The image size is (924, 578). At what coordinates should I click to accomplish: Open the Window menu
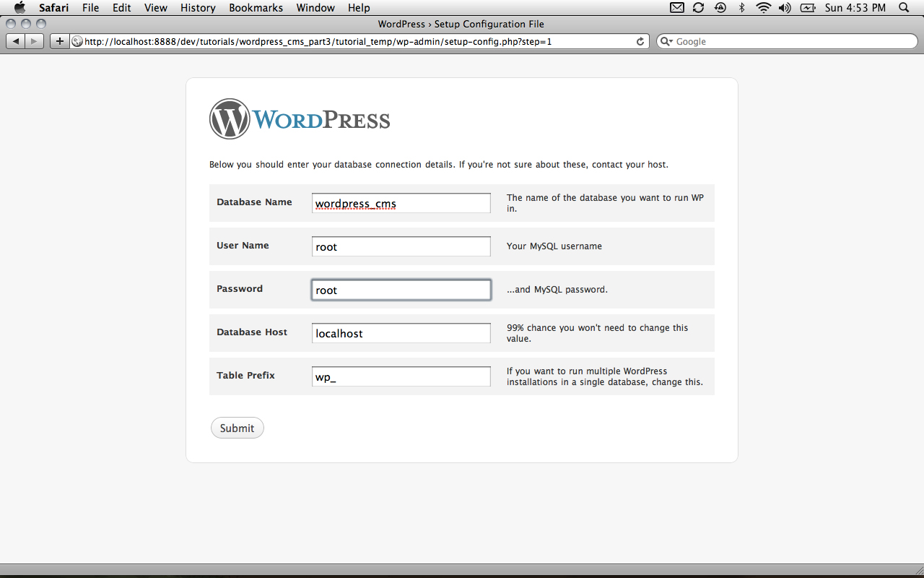pos(315,8)
